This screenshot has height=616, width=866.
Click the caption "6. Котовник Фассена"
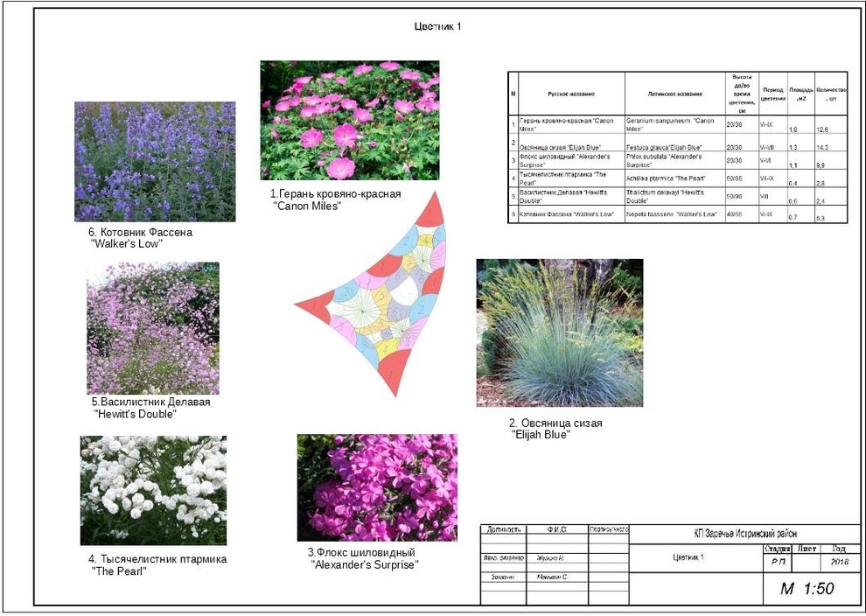click(140, 233)
